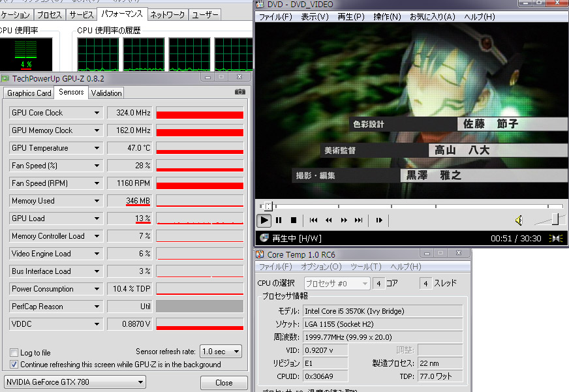Open ヘルプ(H) menu in DVD player
The image size is (569, 392).
(480, 17)
